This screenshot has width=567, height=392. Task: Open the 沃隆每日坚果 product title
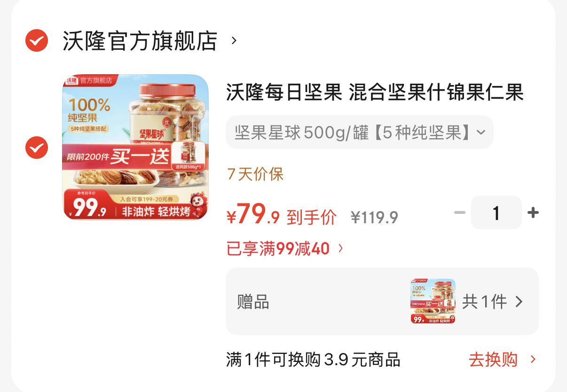pyautogui.click(x=375, y=92)
